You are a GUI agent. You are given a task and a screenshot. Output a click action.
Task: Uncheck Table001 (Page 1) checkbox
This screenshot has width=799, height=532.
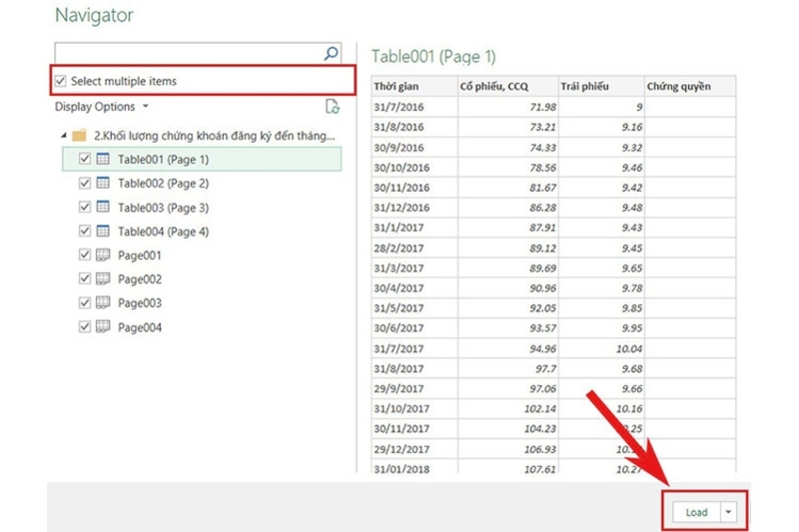pyautogui.click(x=85, y=159)
